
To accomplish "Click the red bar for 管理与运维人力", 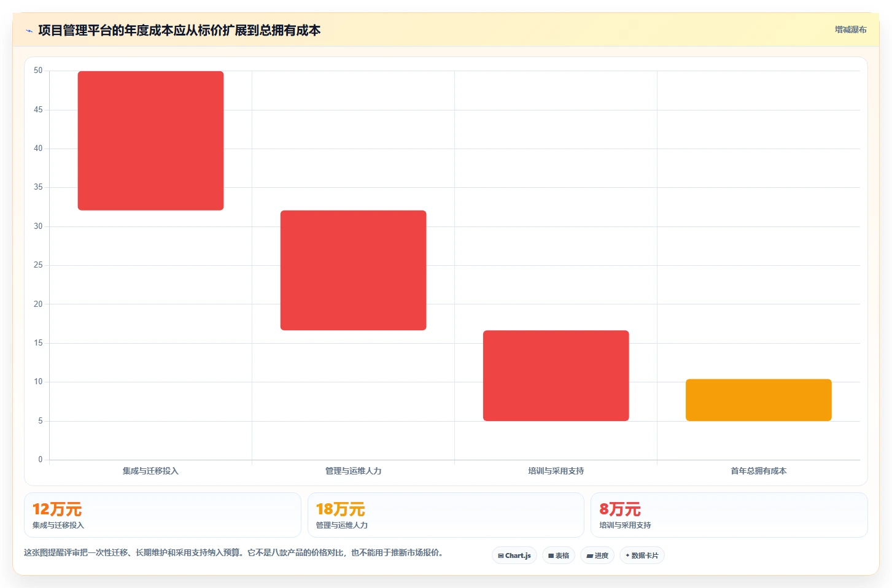I will click(x=353, y=270).
